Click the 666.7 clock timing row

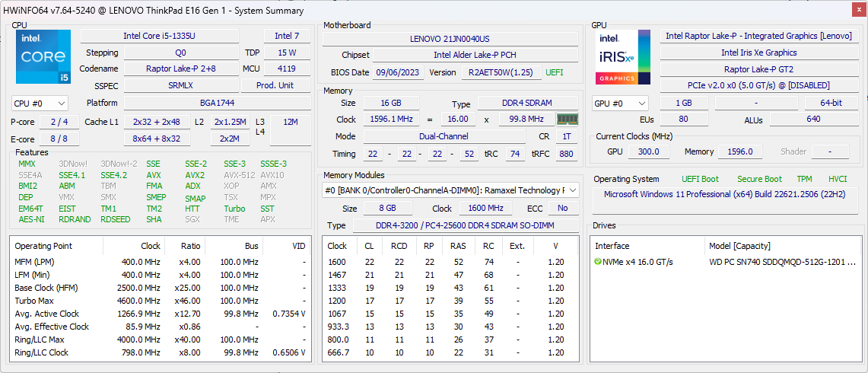click(450, 352)
